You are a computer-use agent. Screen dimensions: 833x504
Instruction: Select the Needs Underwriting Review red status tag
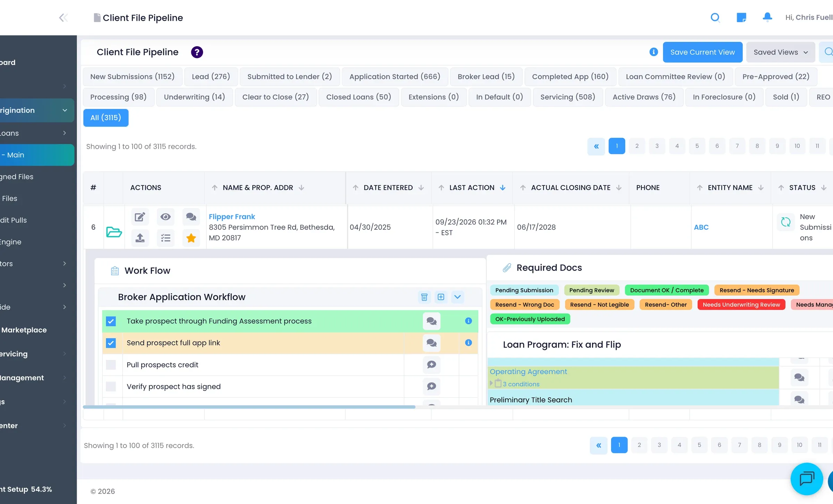pos(741,305)
